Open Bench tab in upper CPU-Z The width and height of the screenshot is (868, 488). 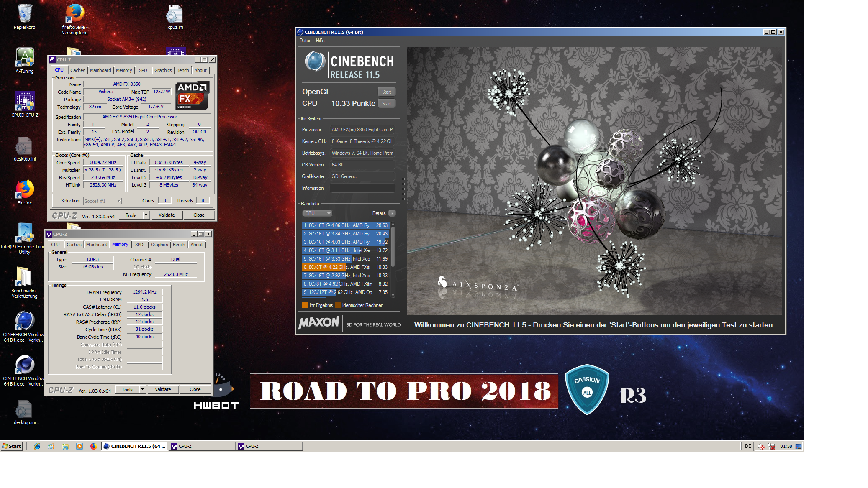click(x=182, y=70)
